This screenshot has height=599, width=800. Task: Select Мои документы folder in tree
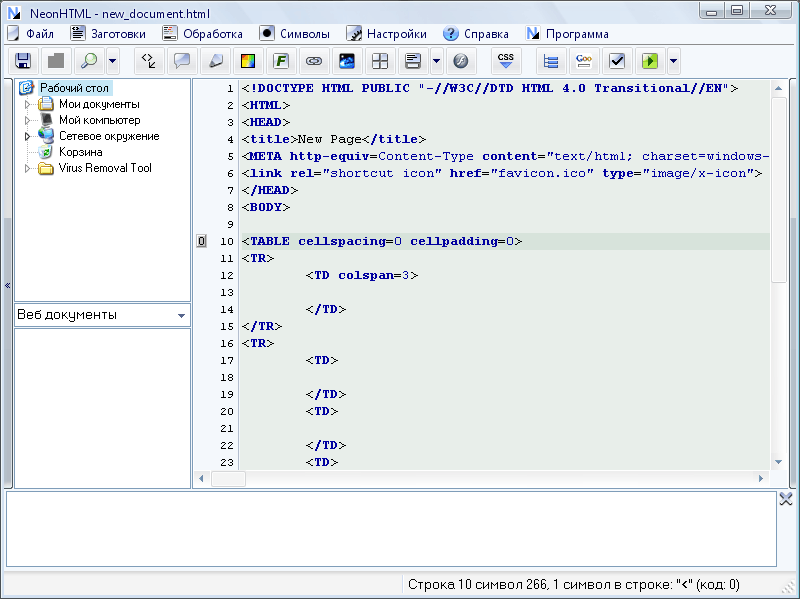(x=99, y=104)
